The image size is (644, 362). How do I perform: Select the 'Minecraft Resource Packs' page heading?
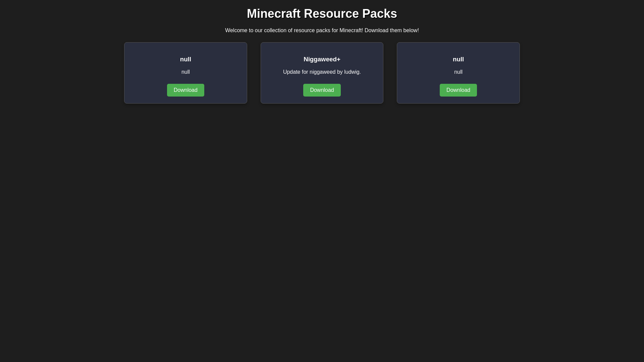click(x=322, y=14)
